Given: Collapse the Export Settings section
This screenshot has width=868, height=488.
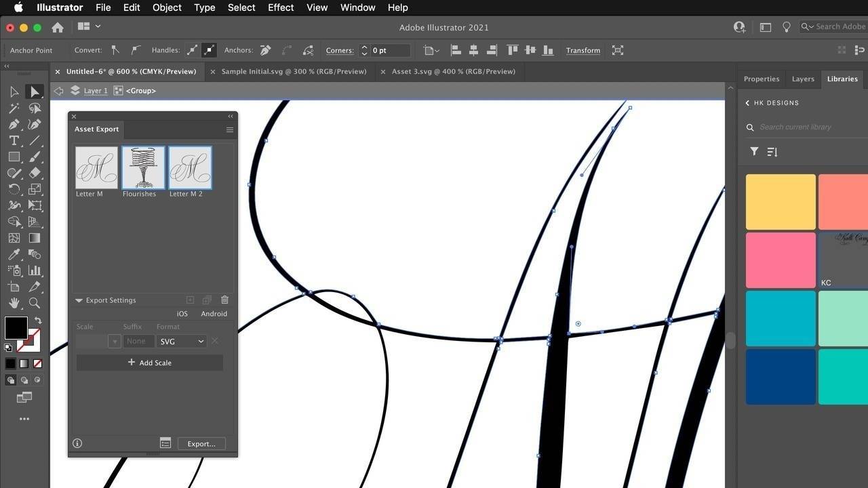Looking at the screenshot, I should tap(79, 300).
